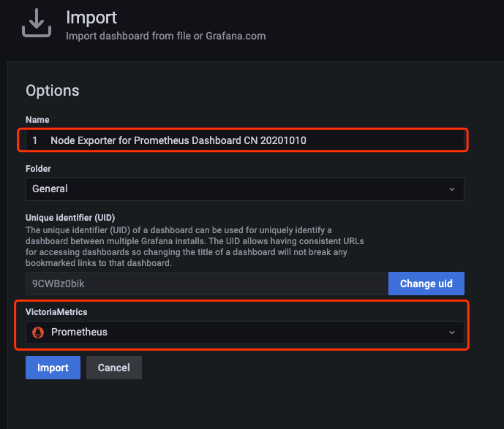This screenshot has width=504, height=429.
Task: Click the Folder field label
Action: click(40, 168)
